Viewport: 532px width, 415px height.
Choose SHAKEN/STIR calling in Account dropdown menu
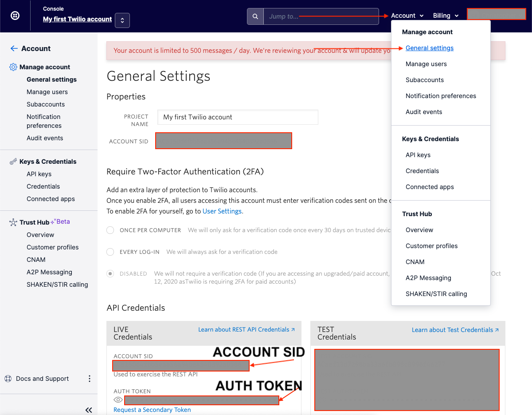[x=436, y=294]
